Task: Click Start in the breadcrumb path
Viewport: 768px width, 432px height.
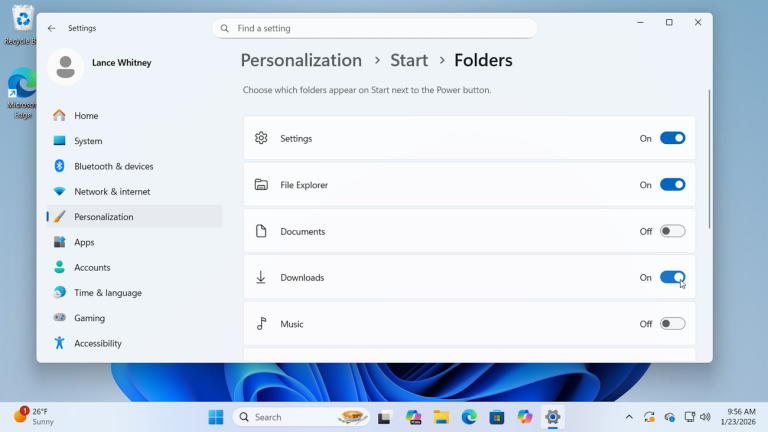Action: point(409,61)
